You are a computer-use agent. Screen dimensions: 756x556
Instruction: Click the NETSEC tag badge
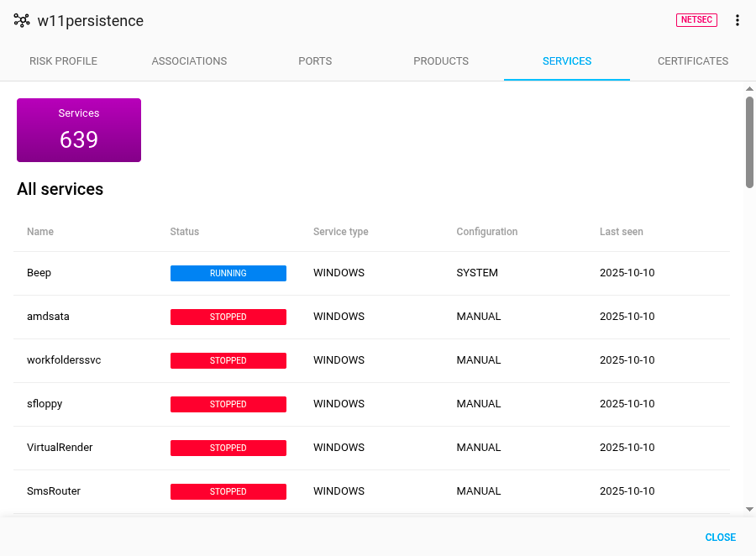coord(696,20)
